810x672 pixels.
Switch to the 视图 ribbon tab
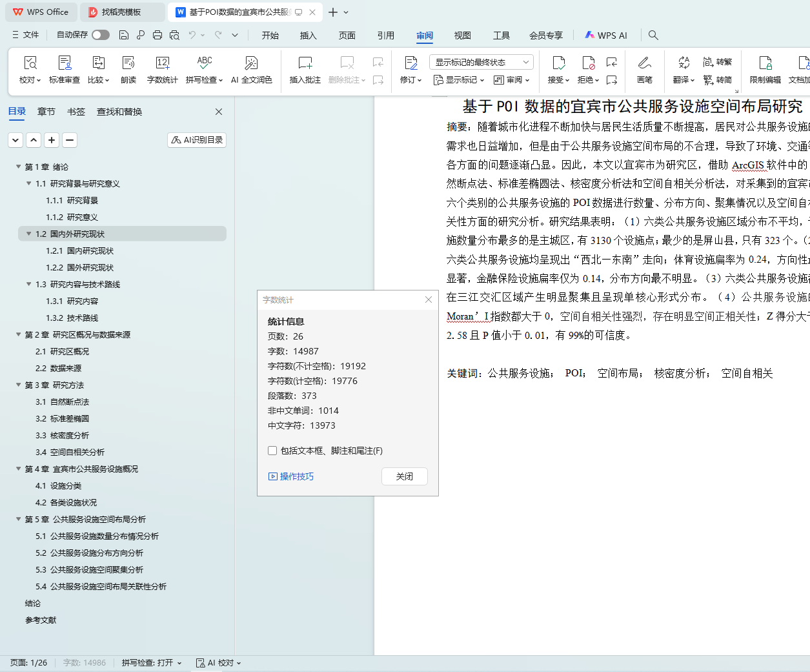[x=462, y=36]
